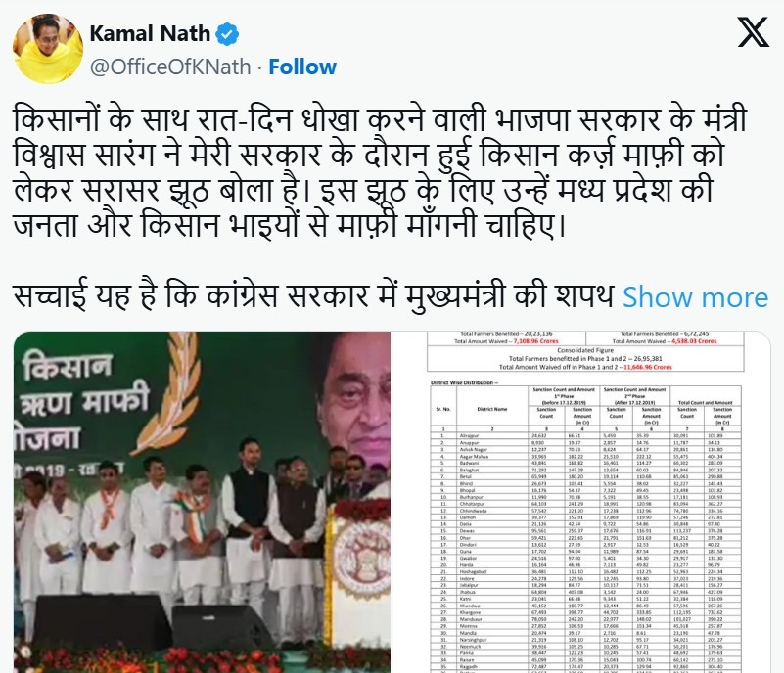Open the @OfficeOfKNath handle

[170, 67]
